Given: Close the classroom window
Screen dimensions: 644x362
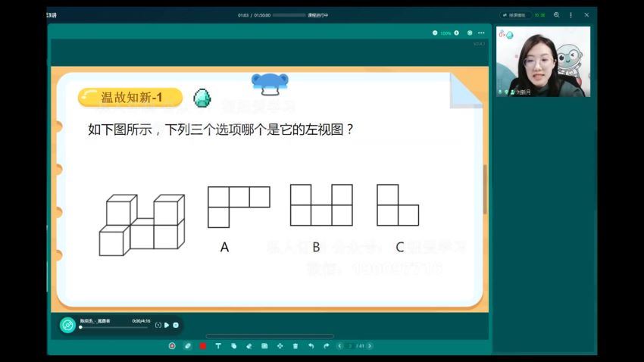Looking at the screenshot, I should click(586, 15).
